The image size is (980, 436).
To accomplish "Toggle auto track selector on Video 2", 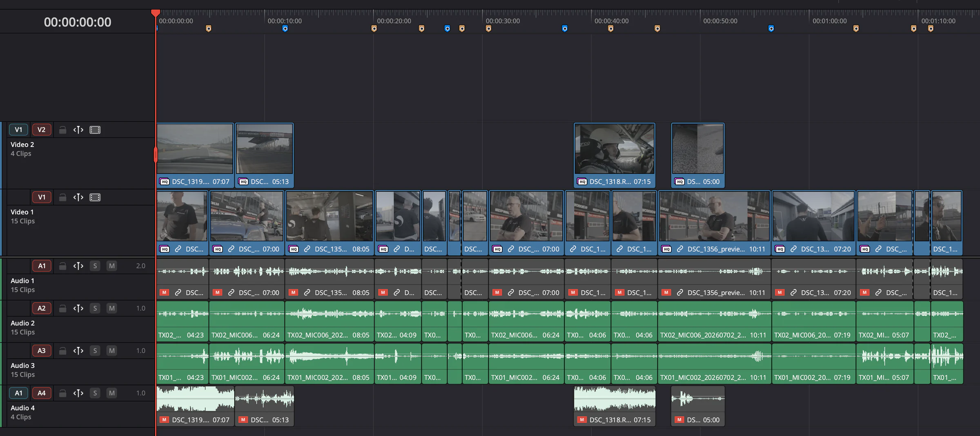I will coord(78,130).
